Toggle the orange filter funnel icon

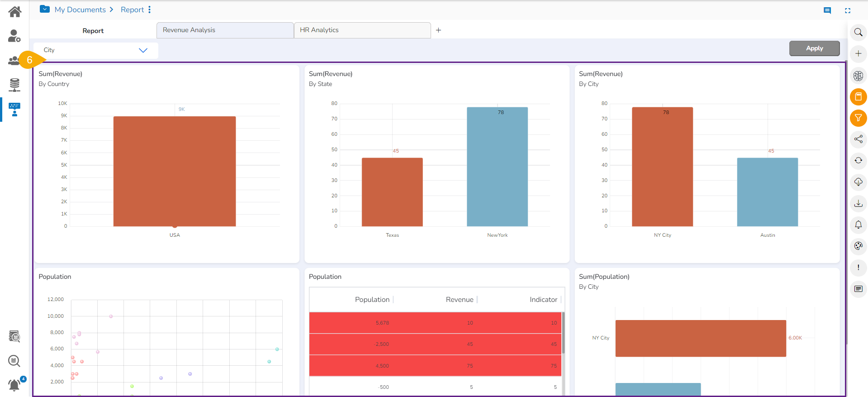click(858, 118)
